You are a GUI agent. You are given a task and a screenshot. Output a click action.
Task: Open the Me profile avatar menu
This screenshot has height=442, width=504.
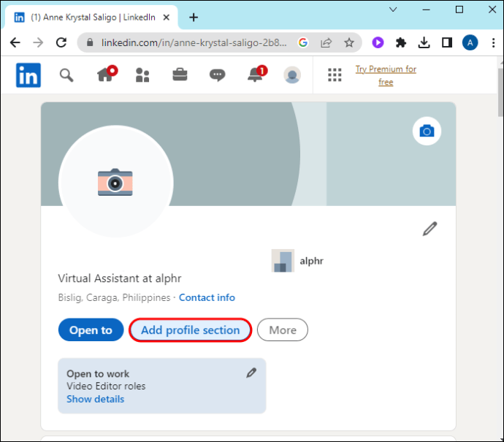[292, 75]
